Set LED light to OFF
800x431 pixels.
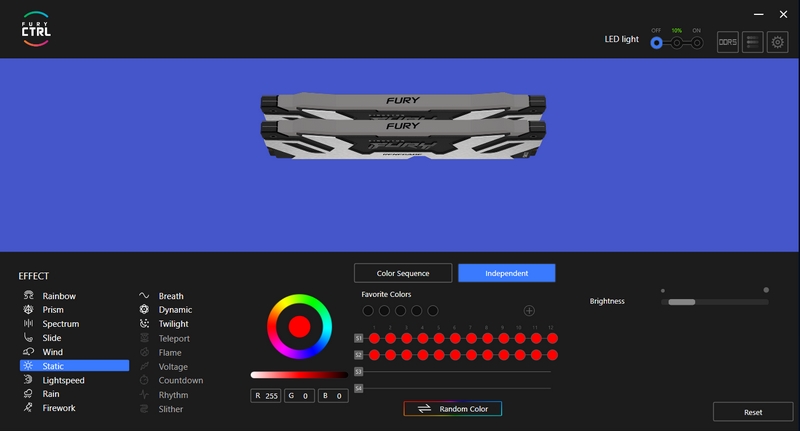[x=657, y=43]
